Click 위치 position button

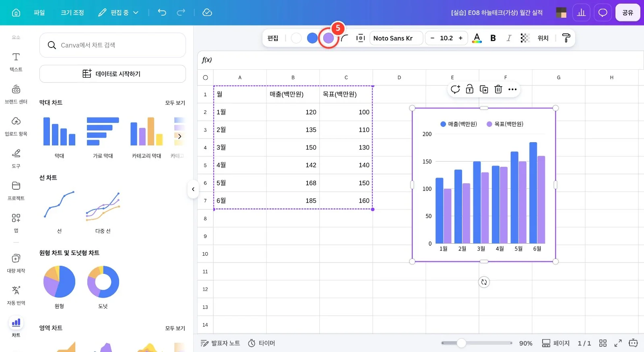point(543,38)
